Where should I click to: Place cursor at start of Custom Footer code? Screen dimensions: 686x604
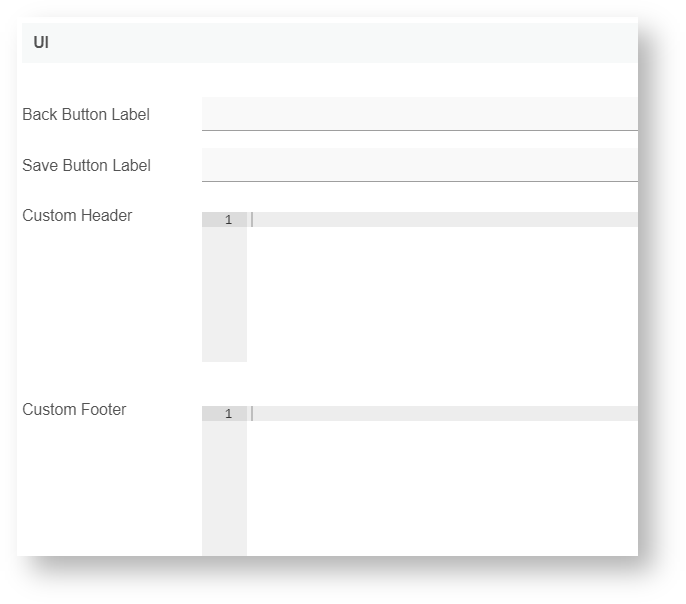tap(253, 413)
